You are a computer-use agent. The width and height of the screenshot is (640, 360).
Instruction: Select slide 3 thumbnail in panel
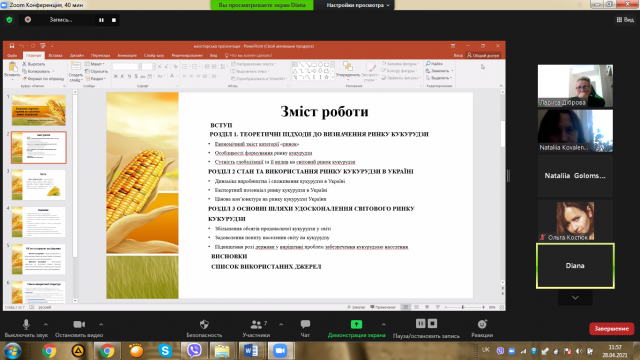click(39, 185)
